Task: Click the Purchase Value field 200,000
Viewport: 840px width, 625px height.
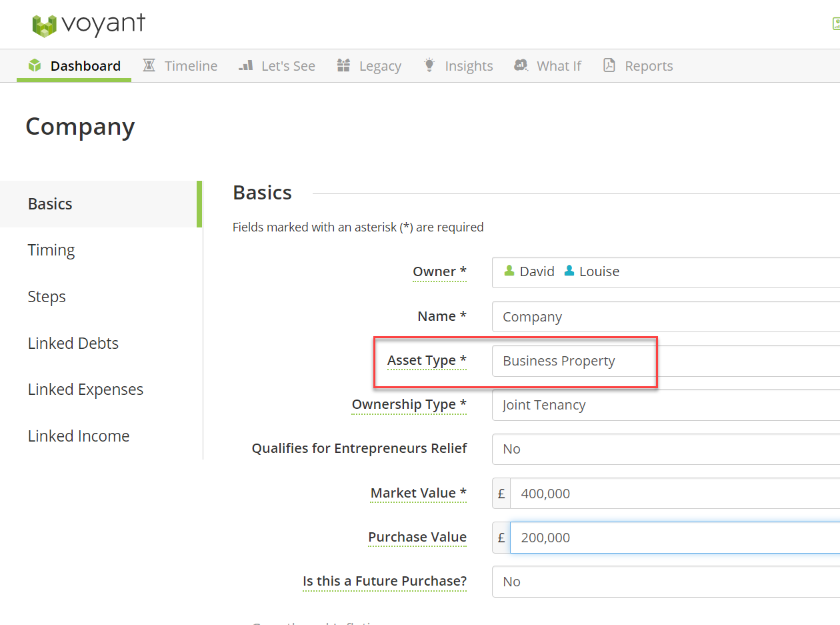Action: 675,538
